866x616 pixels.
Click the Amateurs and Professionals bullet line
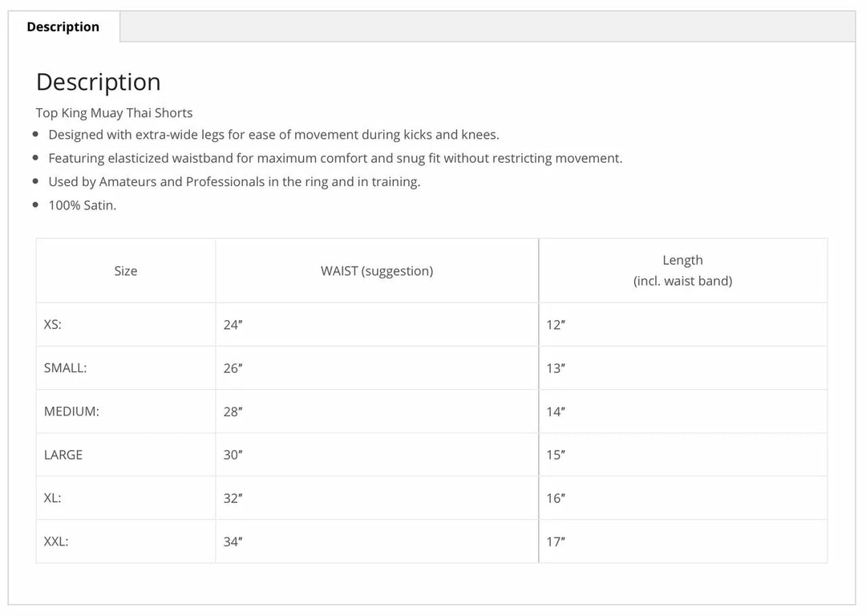pos(234,181)
